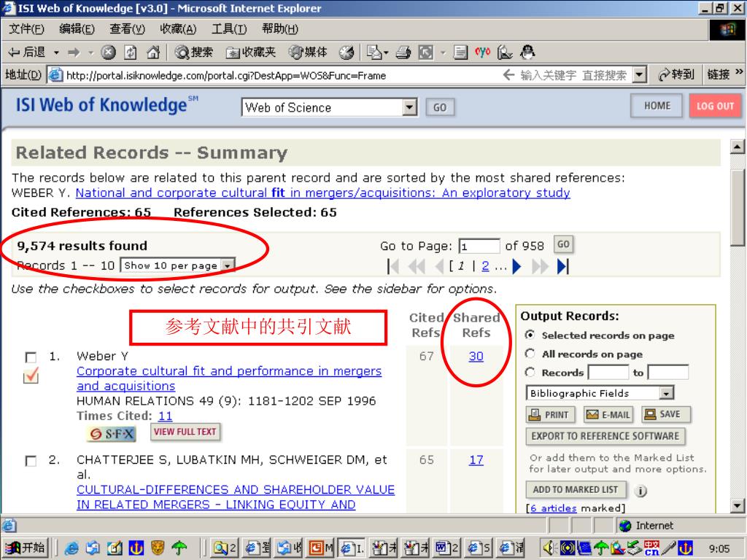Viewport: 747px width, 560px height.
Task: Open the parent record 'National and corporate cultural fit' link
Action: coord(322,192)
